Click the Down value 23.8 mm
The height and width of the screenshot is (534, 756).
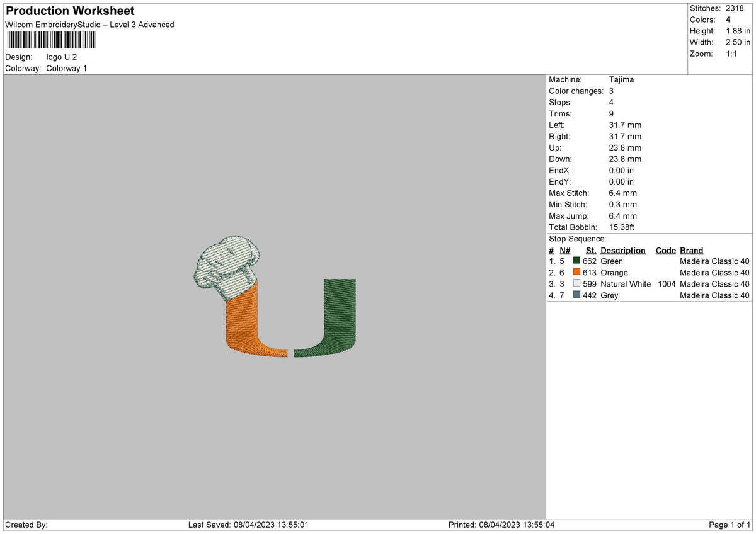pos(625,159)
